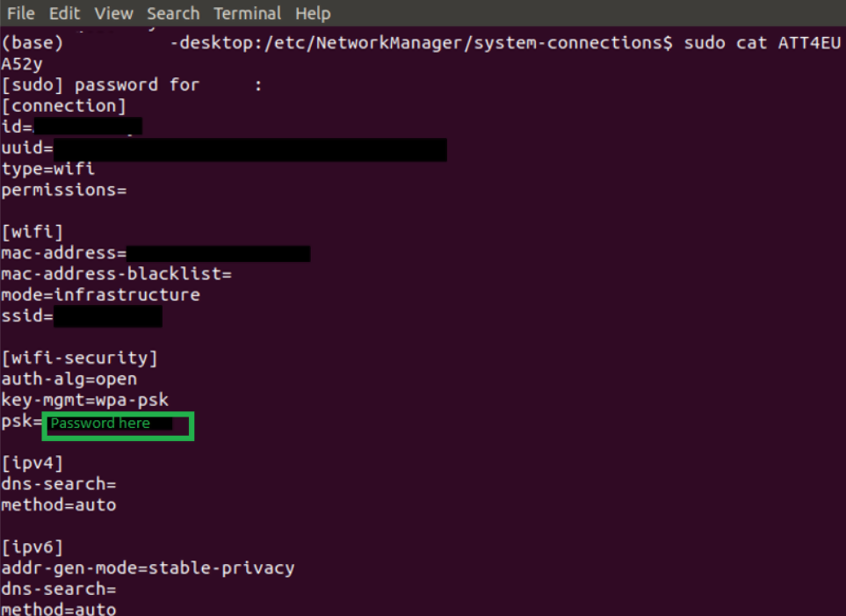Open the View menu
846x616 pixels.
(113, 13)
